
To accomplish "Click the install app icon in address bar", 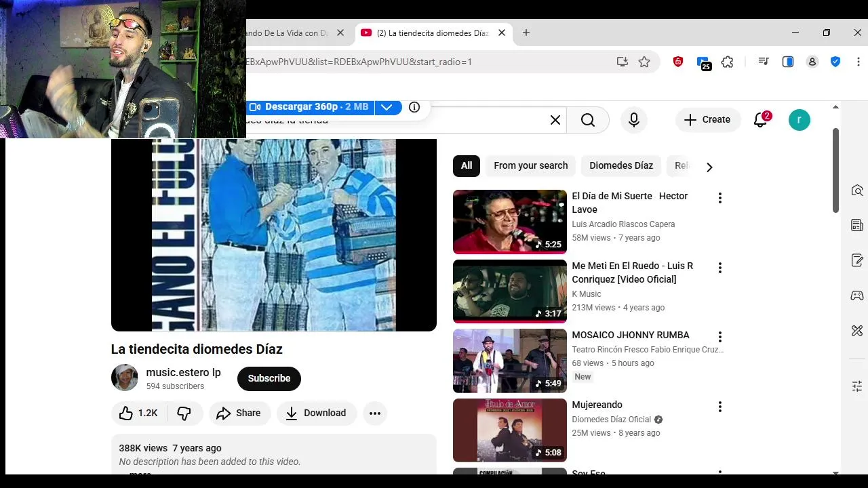I will click(x=622, y=62).
